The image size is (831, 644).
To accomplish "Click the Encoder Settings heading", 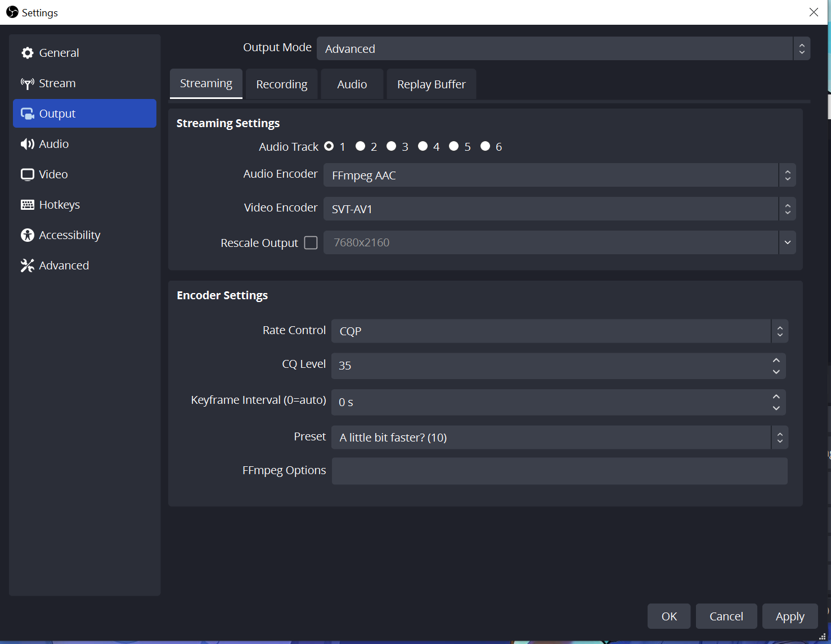I will [222, 295].
